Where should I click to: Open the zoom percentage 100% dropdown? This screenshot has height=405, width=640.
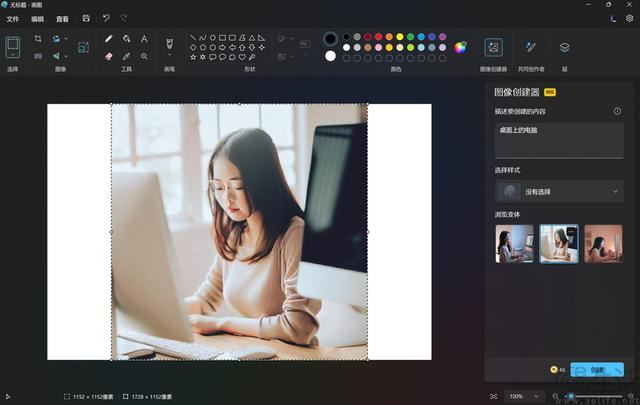pos(519,396)
